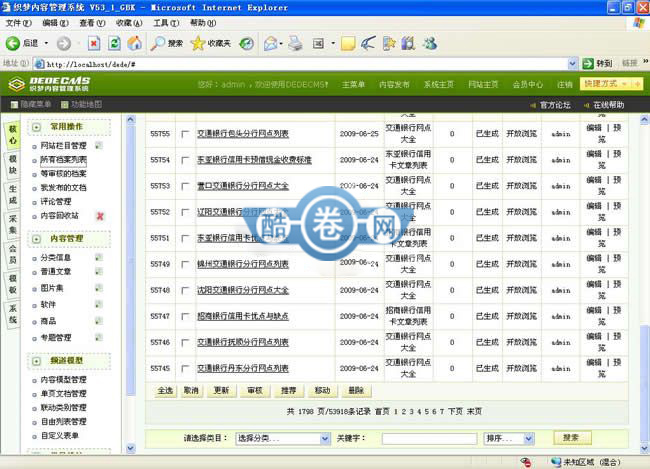Viewport: 650px width, 469px height.
Task: Click the IE Forward arrow icon
Action: click(x=63, y=43)
